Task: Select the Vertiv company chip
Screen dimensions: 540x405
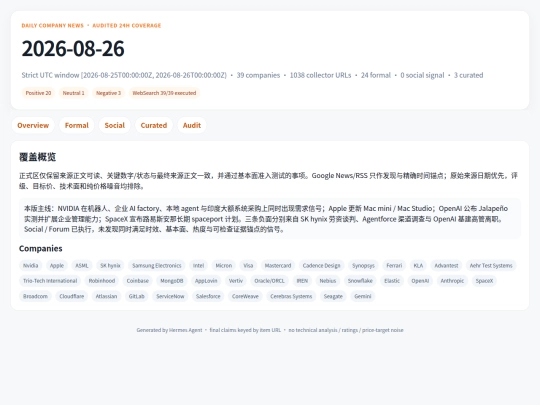Action: tap(236, 281)
